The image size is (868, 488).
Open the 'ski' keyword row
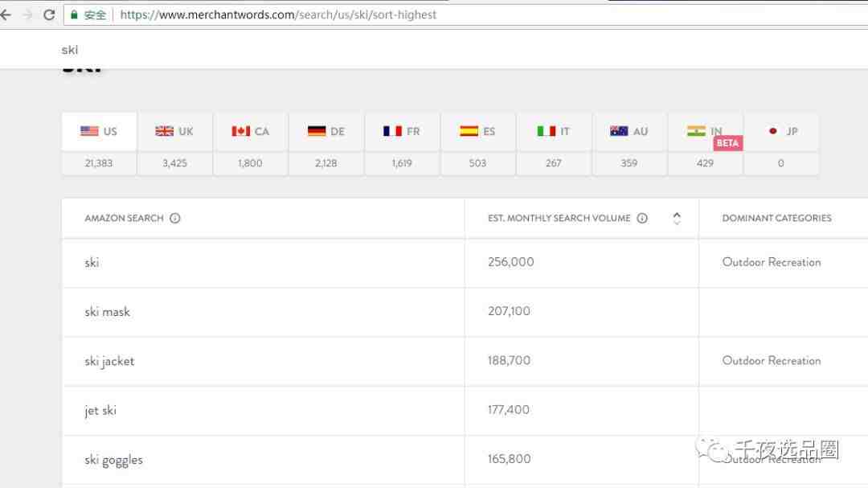[465, 263]
